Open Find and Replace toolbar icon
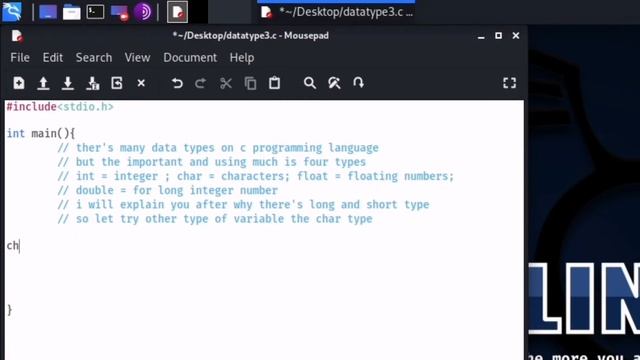This screenshot has height=360, width=640. point(334,83)
